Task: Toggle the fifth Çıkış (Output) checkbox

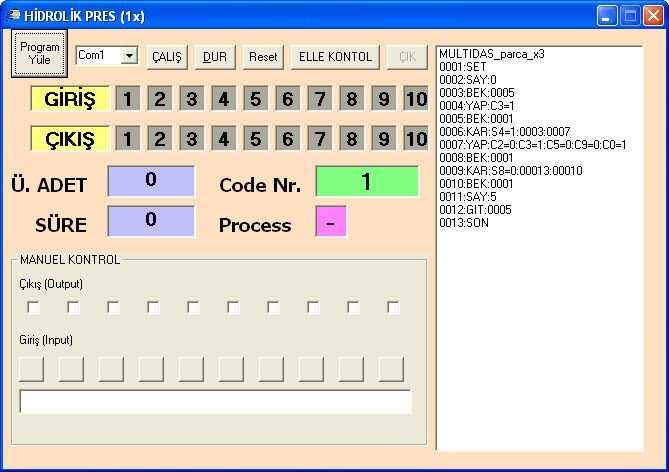Action: tap(193, 308)
